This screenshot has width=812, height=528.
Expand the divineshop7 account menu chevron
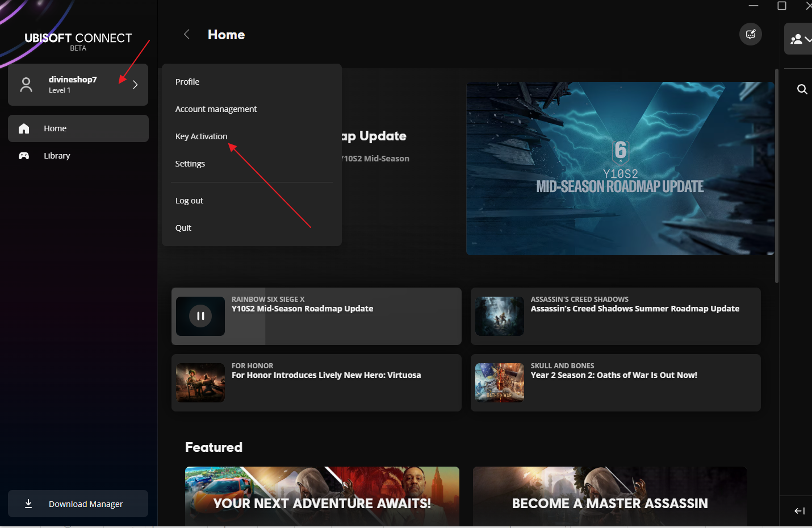point(135,85)
